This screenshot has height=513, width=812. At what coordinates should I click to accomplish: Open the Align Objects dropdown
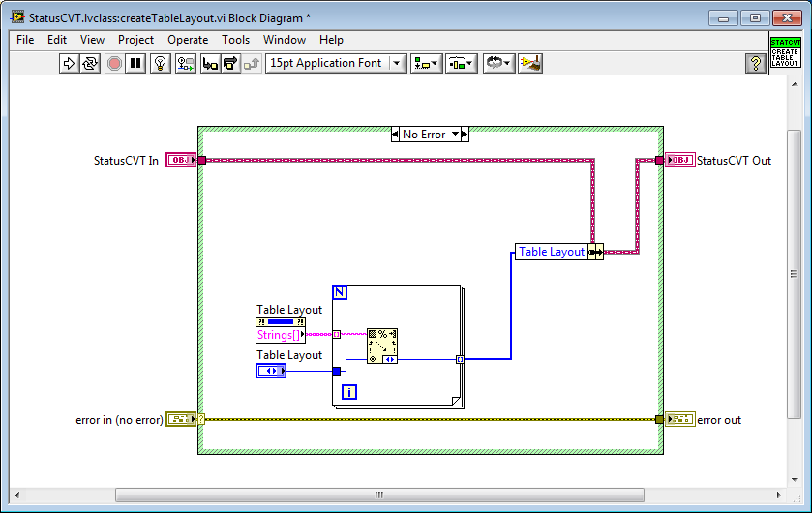[427, 63]
